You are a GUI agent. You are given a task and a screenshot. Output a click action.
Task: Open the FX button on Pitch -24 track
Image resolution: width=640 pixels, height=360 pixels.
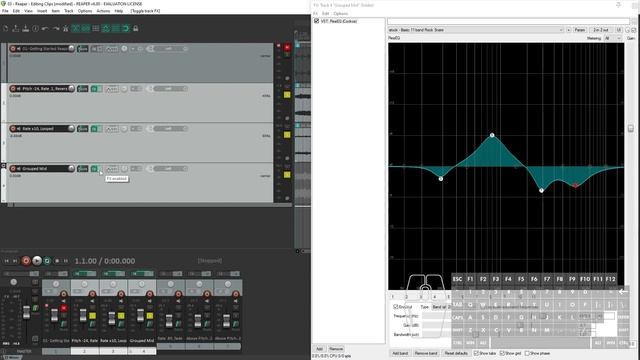click(x=94, y=89)
